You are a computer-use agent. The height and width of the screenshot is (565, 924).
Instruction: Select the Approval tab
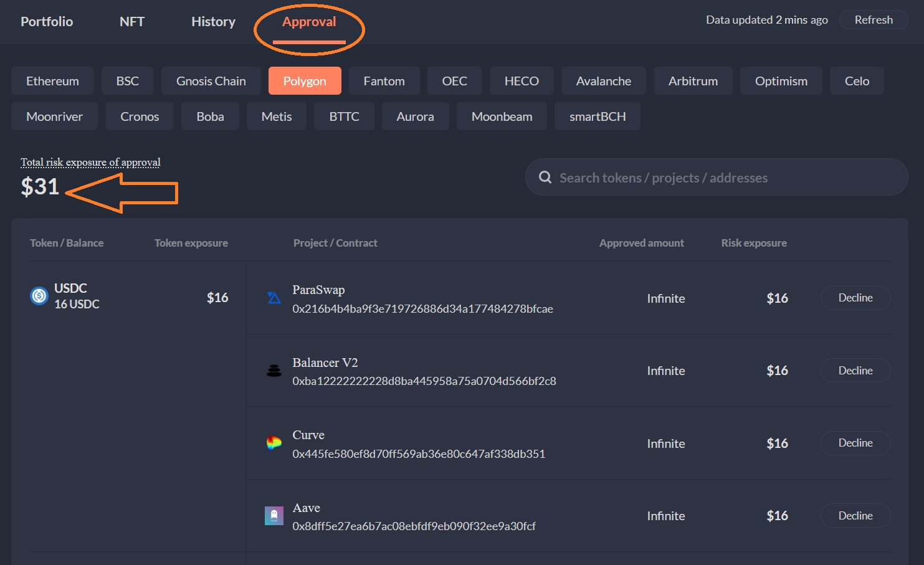pyautogui.click(x=309, y=22)
